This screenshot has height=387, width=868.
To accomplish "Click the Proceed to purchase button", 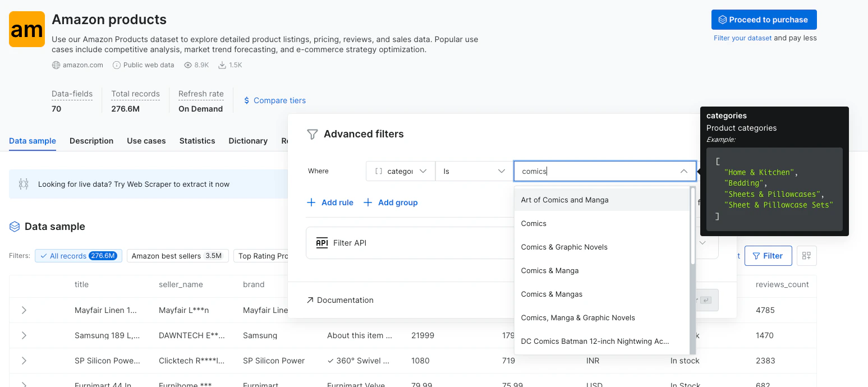I will (x=764, y=20).
